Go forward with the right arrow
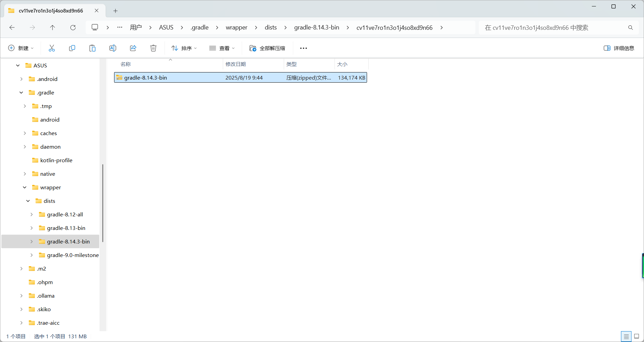Screen dimensions: 644x342 [33, 27]
